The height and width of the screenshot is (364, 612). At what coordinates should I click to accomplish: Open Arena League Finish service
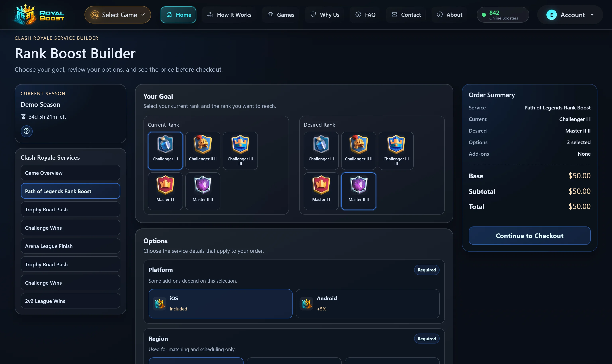(71, 246)
